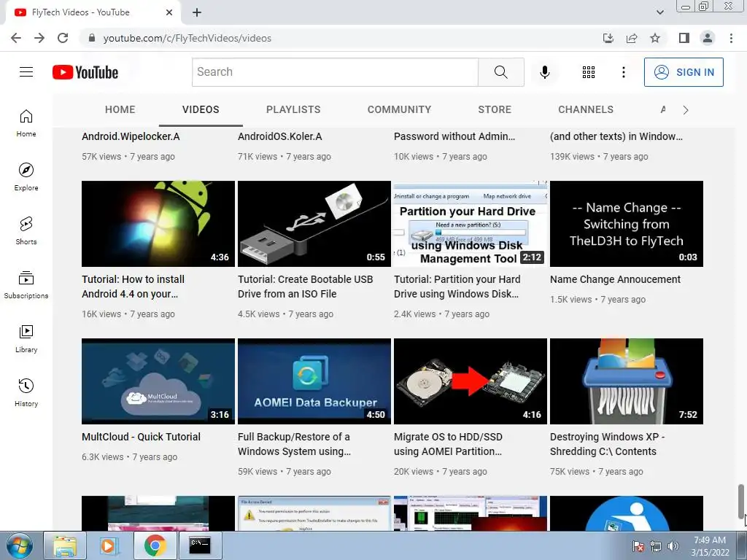
Task: Open the YouTube apps grid icon
Action: [x=589, y=72]
